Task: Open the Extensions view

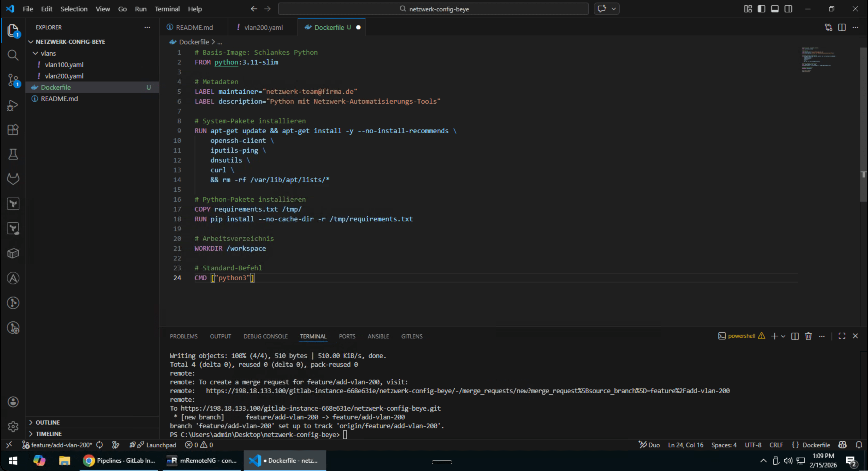Action: coord(13,130)
